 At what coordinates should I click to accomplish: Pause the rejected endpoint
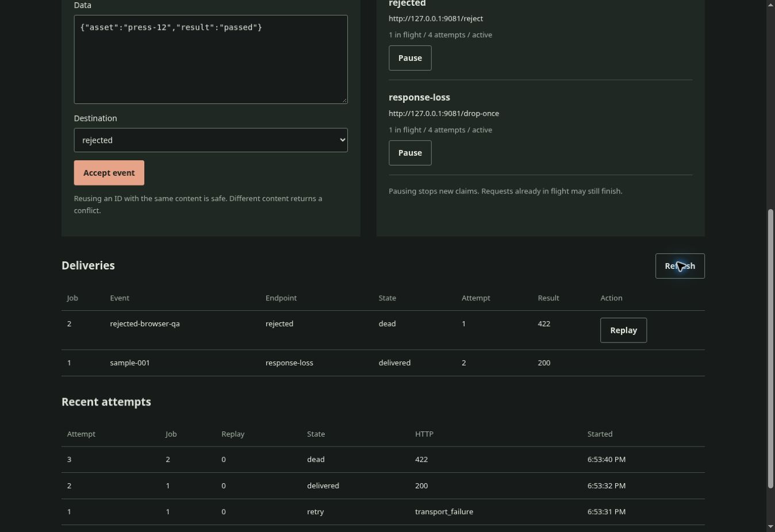click(410, 58)
